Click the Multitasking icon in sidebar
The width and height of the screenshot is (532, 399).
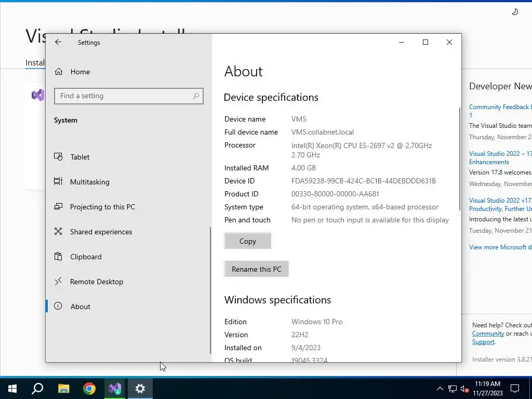[x=58, y=181]
